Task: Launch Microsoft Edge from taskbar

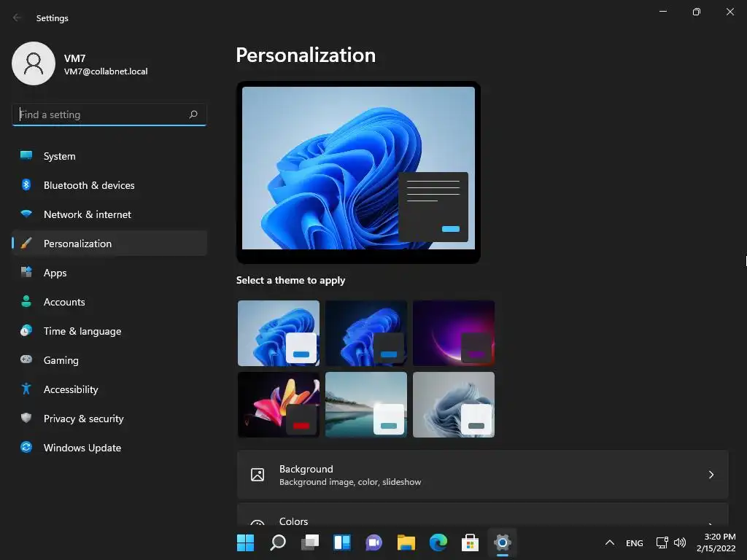Action: click(x=438, y=542)
